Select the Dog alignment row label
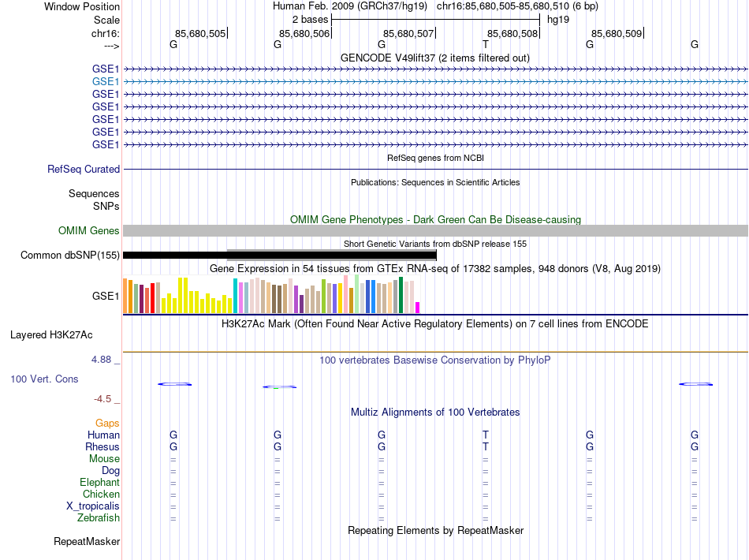This screenshot has width=749, height=560. point(110,471)
